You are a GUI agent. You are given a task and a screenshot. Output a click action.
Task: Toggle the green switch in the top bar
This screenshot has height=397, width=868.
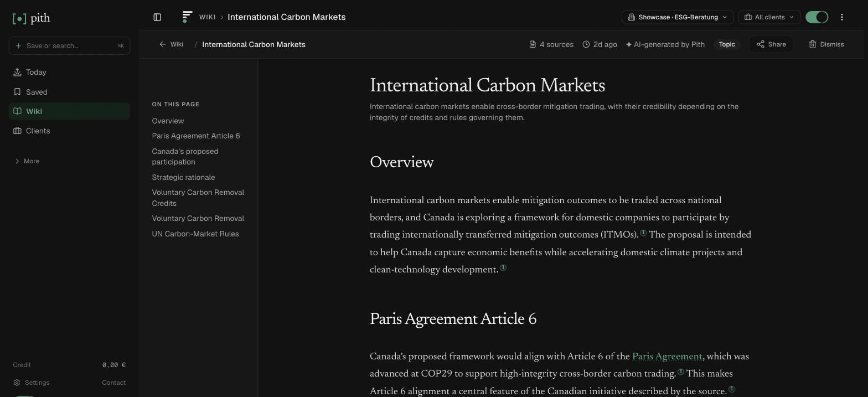[x=817, y=17]
